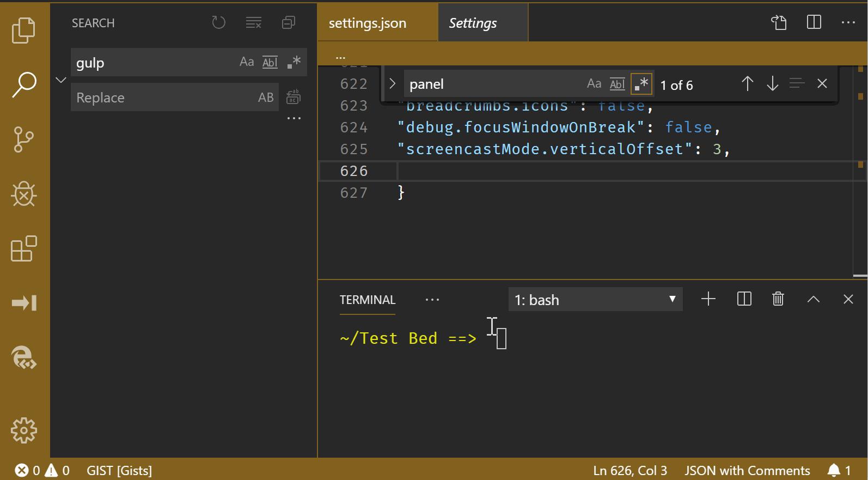Viewport: 868px width, 480px height.
Task: Switch to the settings.json tab
Action: pos(378,23)
